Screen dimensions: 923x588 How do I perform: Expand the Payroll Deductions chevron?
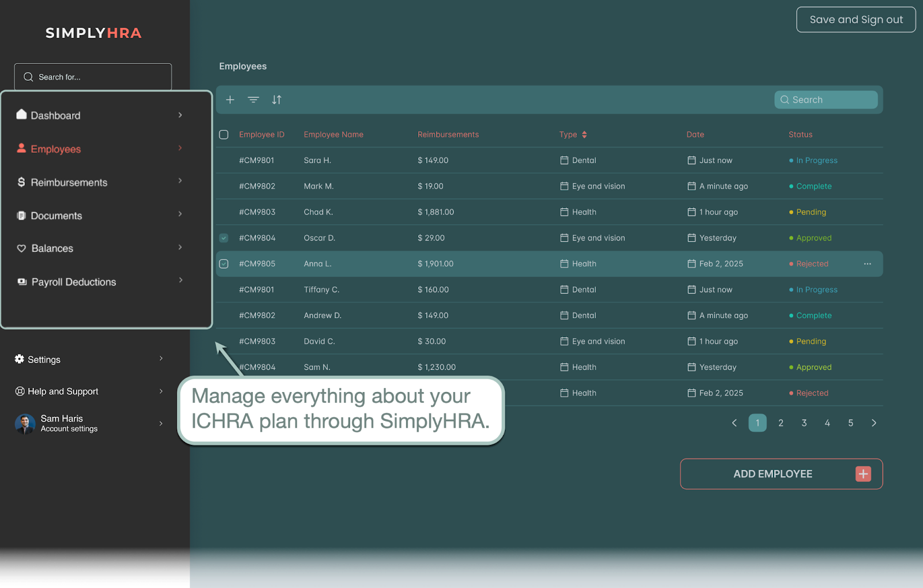tap(181, 280)
